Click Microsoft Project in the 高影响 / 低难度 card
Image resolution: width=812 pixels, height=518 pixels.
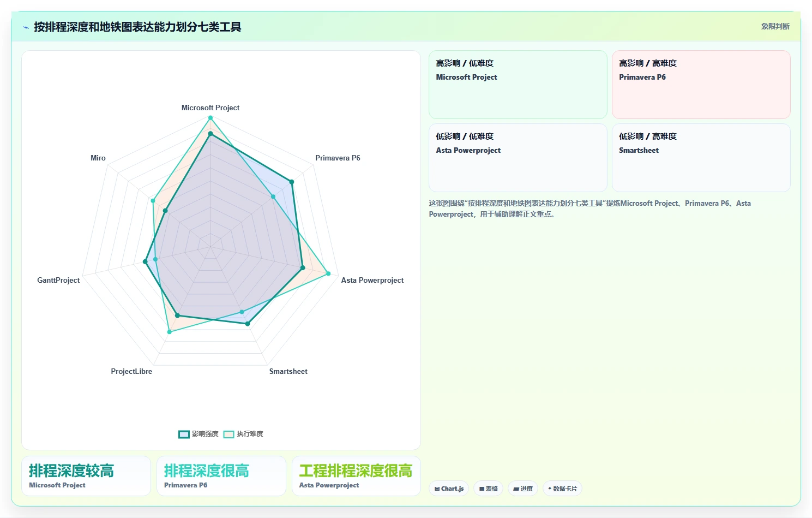coord(466,78)
